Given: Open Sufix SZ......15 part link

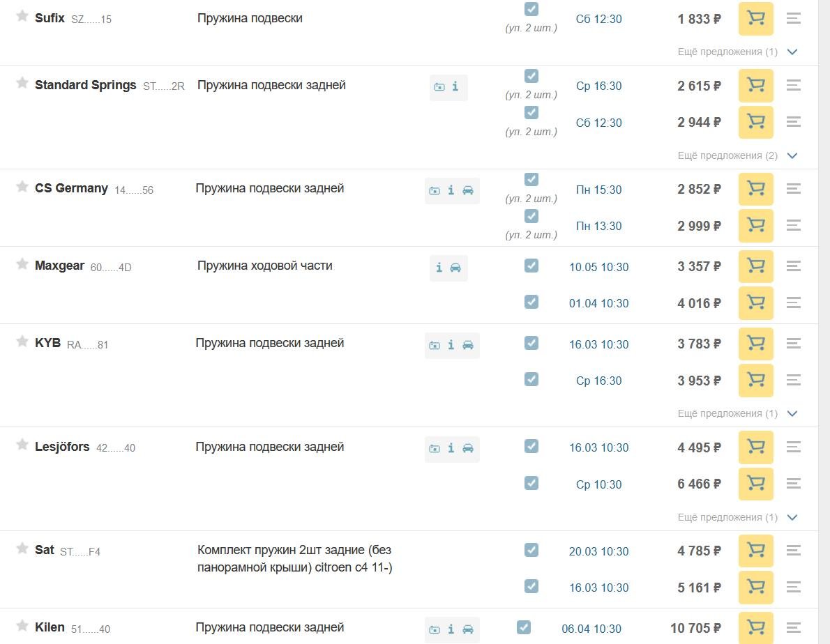Looking at the screenshot, I should 91,20.
